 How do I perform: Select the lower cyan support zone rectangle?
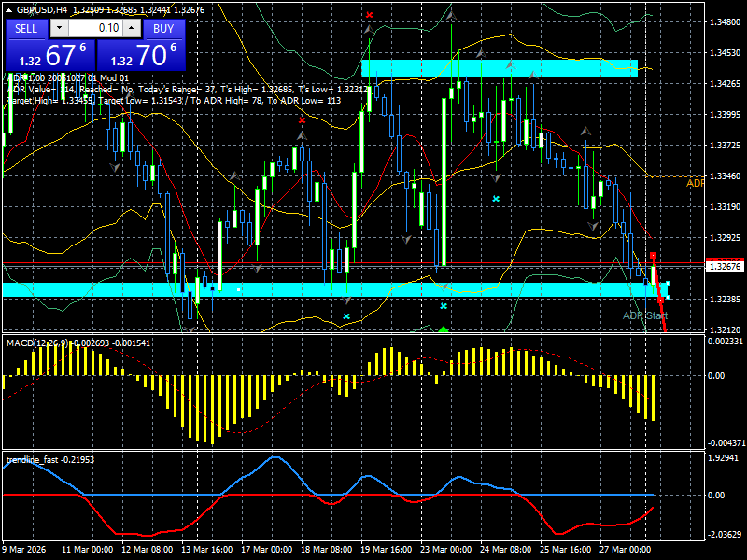tap(335, 290)
